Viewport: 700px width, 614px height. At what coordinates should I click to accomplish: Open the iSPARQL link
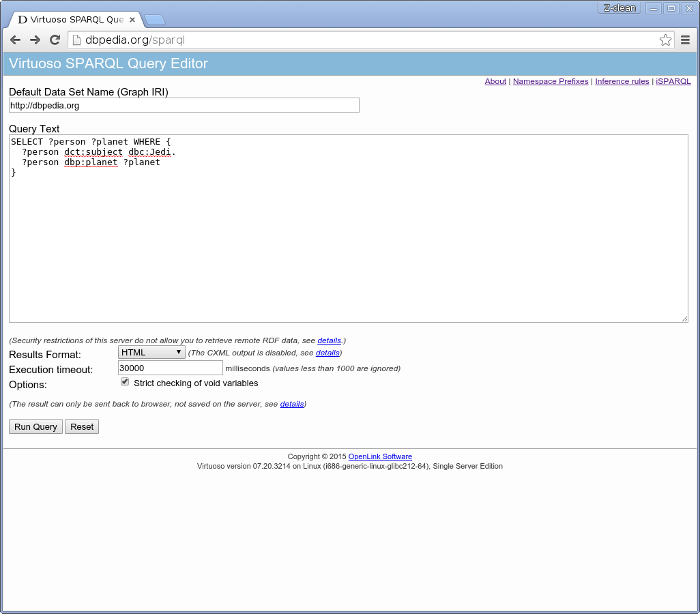click(673, 81)
